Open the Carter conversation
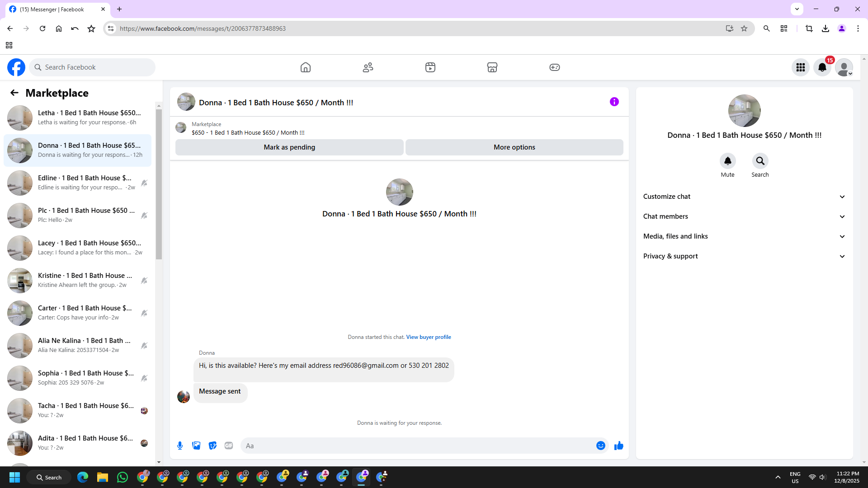 coord(78,313)
